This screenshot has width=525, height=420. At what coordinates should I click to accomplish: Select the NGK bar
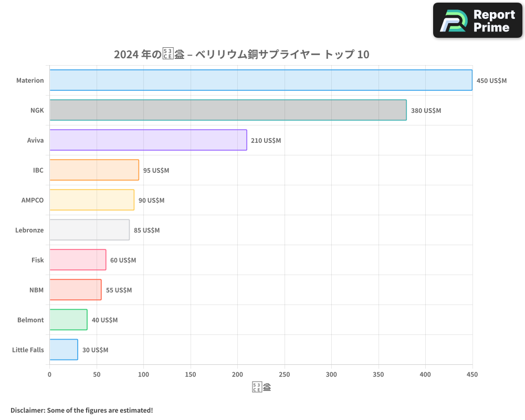pos(228,110)
